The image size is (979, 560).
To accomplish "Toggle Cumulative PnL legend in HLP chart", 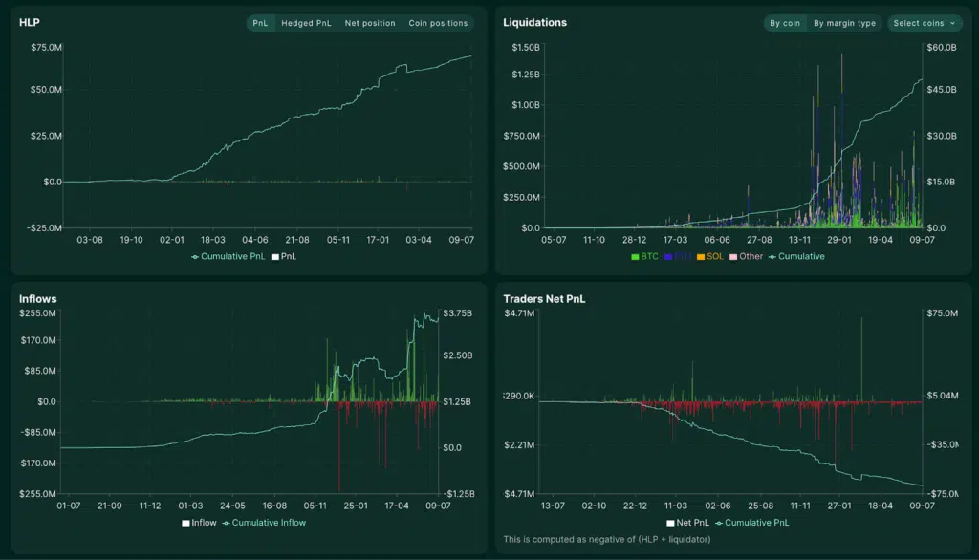I will pyautogui.click(x=228, y=256).
